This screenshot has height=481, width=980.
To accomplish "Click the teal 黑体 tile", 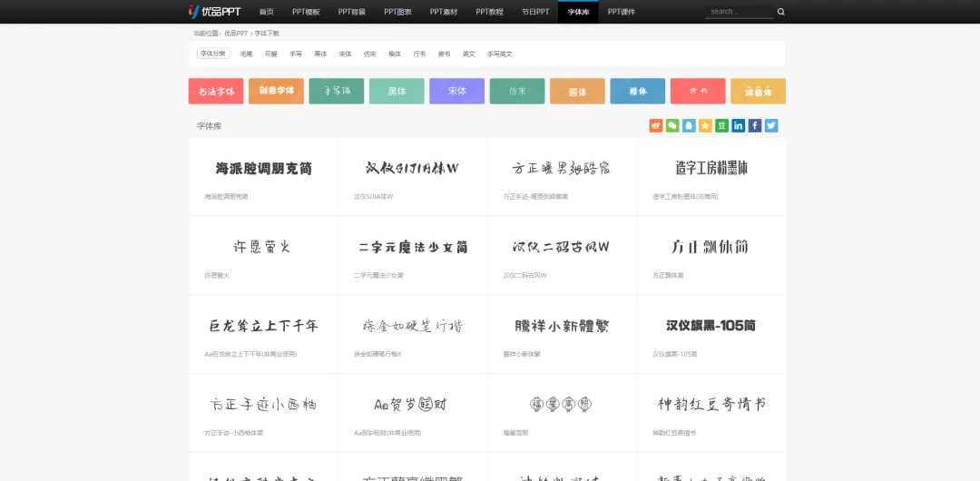I will tap(397, 92).
